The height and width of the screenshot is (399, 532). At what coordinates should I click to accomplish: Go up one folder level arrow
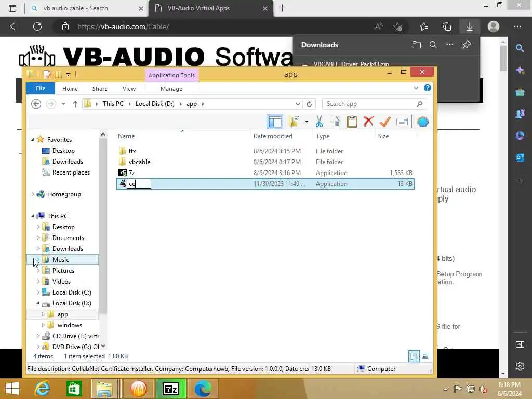click(x=75, y=104)
